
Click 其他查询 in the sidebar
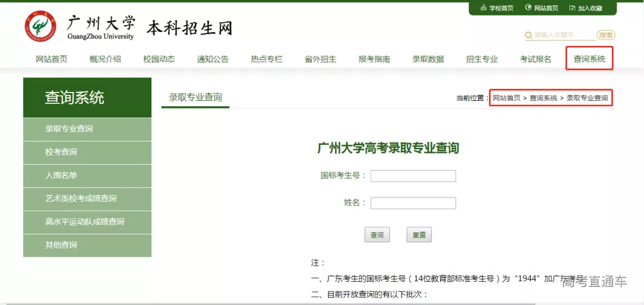point(61,245)
